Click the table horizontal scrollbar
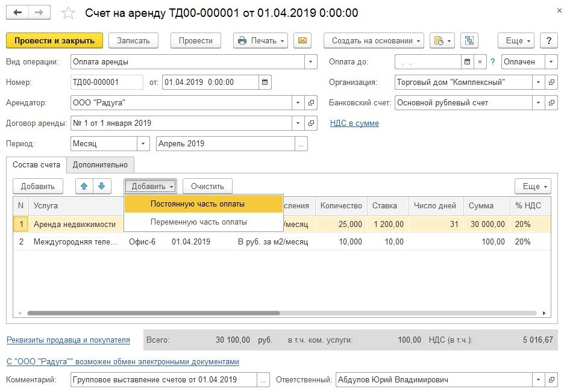The image size is (564, 392). (154, 313)
